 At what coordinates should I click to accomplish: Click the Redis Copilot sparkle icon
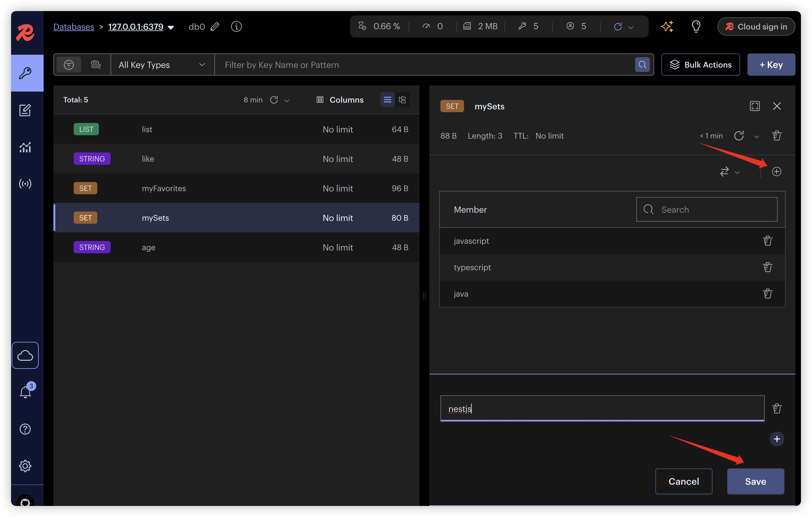pos(667,26)
